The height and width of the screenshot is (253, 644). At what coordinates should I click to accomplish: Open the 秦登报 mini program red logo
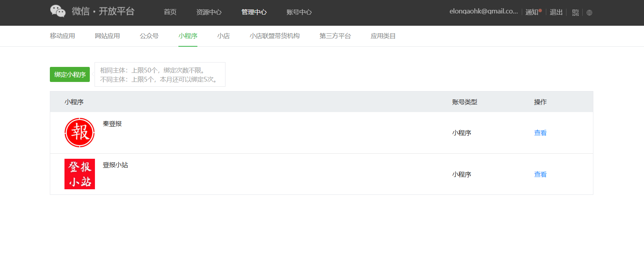point(80,133)
